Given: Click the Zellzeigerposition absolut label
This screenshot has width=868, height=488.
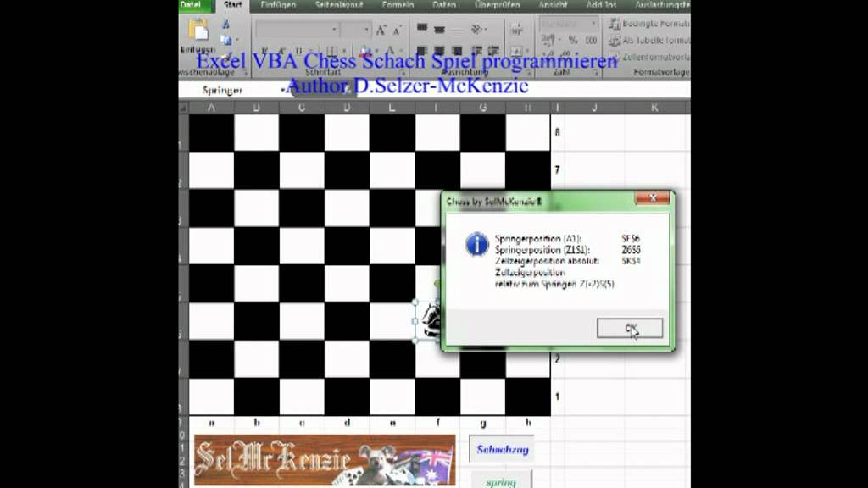Looking at the screenshot, I should (547, 261).
